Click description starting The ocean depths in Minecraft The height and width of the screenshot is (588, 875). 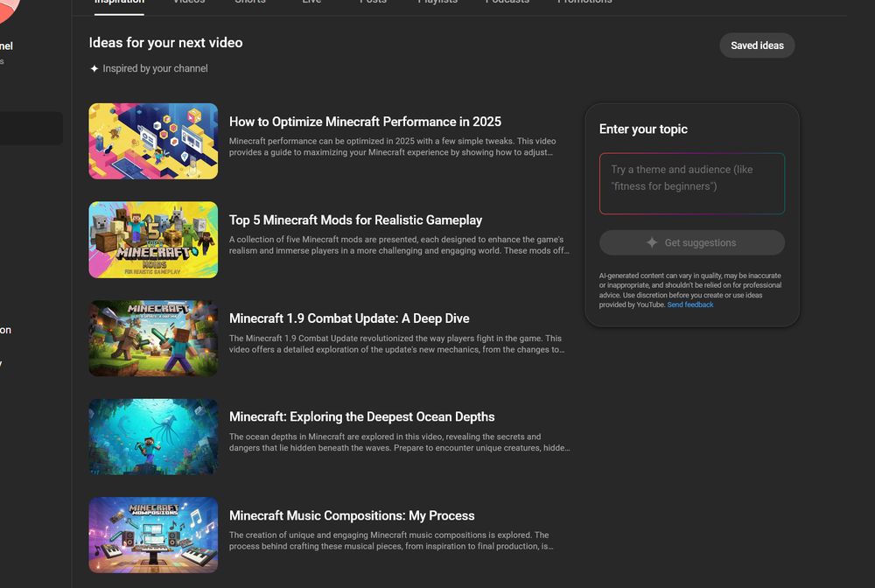(x=399, y=443)
